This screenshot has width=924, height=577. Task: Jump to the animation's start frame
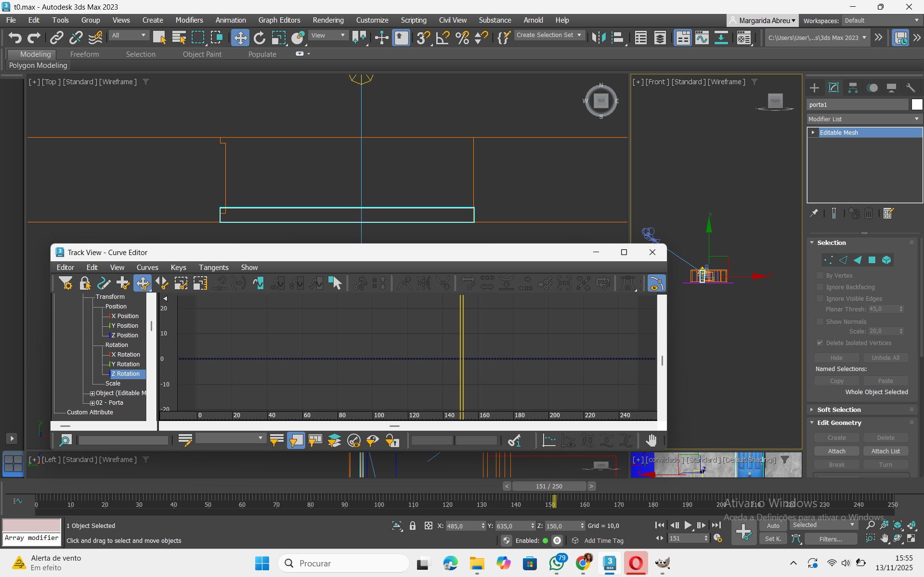coord(660,526)
